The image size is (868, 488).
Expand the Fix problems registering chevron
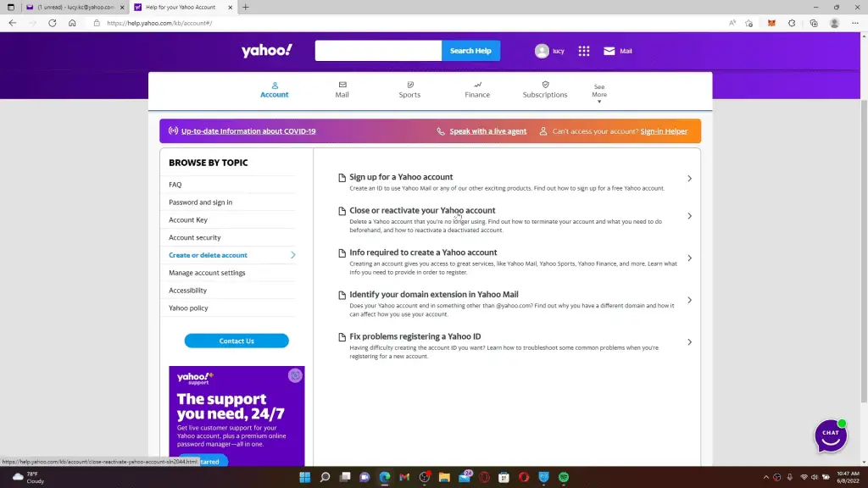click(x=690, y=342)
